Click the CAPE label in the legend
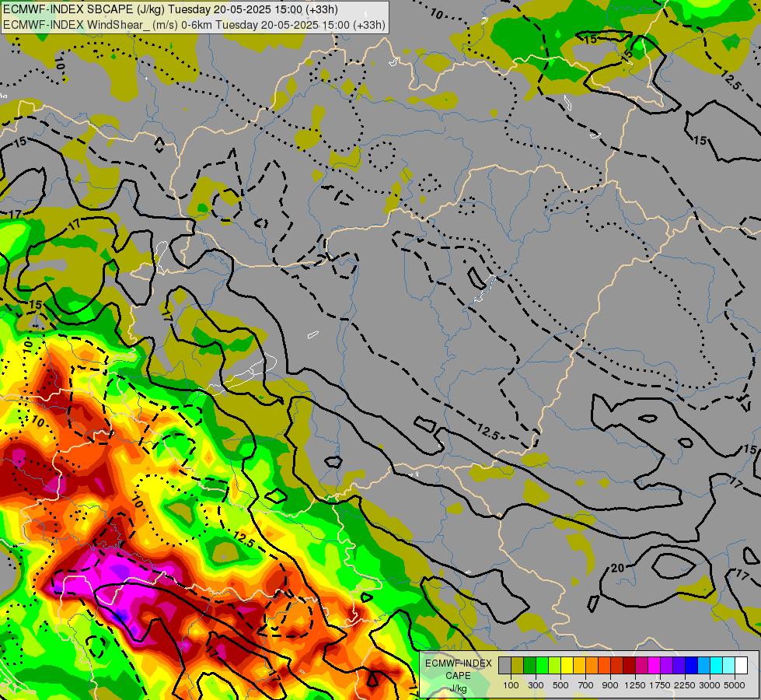Viewport: 761px width, 700px height. coord(458,676)
